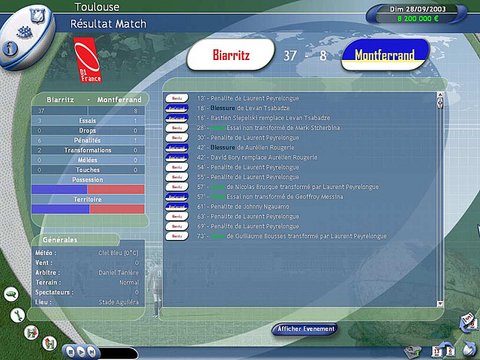Click the calendar pages icon with arrow
This screenshot has height=360, width=480.
pyautogui.click(x=468, y=323)
